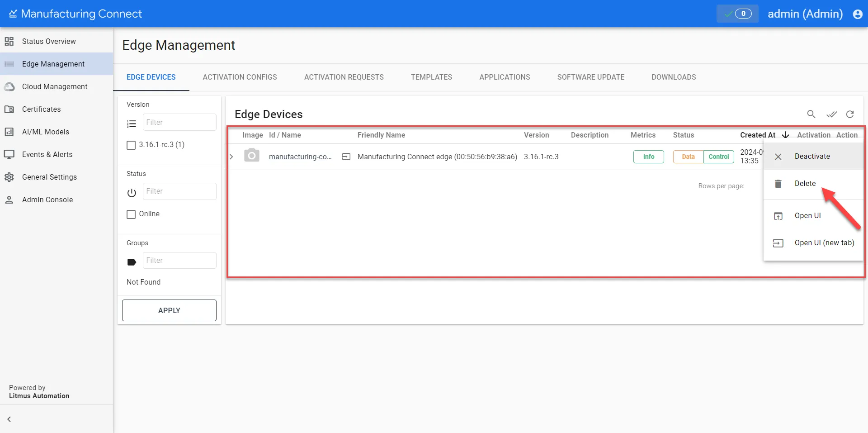Open the Downloads tab
This screenshot has width=868, height=433.
[x=674, y=77]
